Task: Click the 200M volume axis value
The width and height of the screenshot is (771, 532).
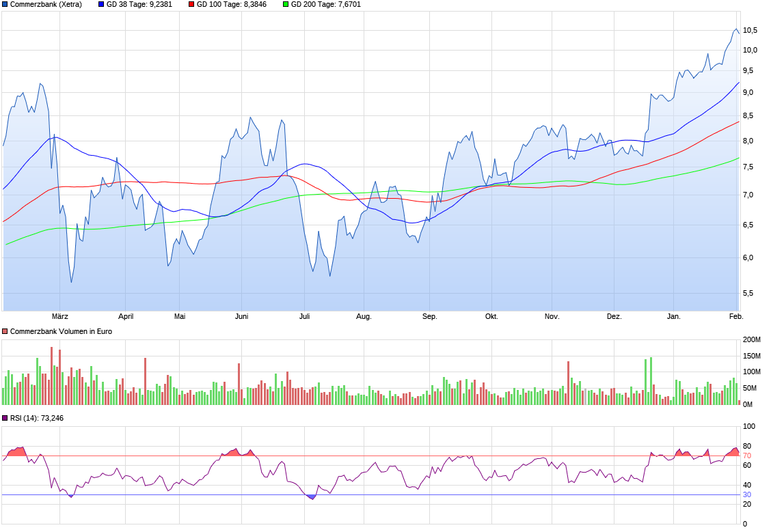Action: click(x=751, y=339)
